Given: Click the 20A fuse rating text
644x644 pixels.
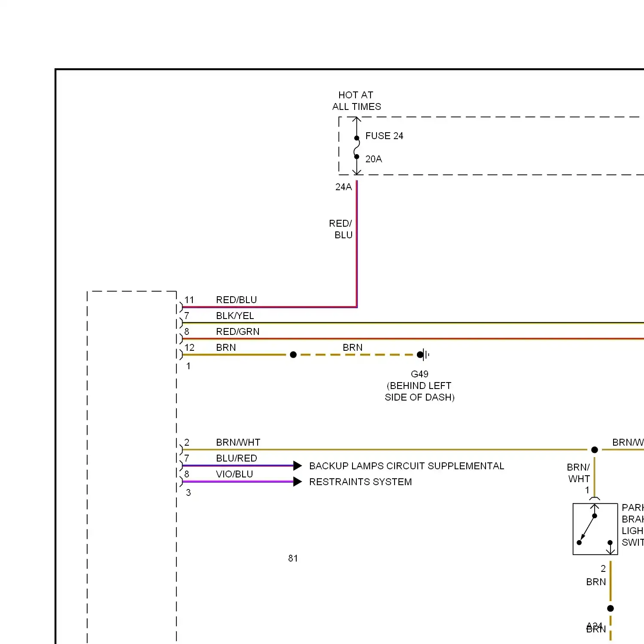Looking at the screenshot, I should (x=374, y=159).
